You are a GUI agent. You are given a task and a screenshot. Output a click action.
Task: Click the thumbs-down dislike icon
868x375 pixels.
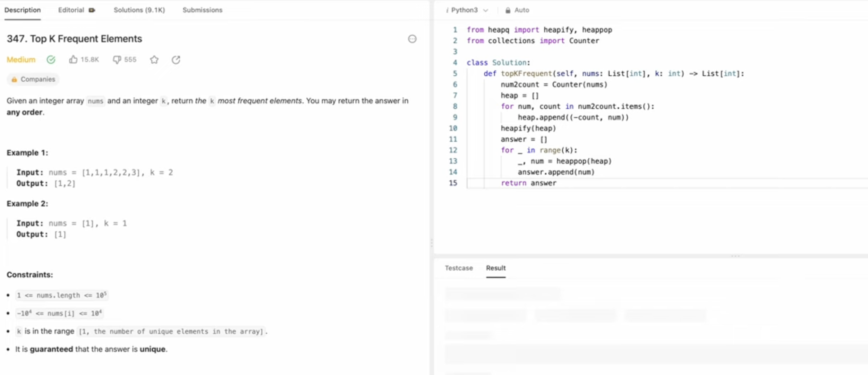click(117, 60)
